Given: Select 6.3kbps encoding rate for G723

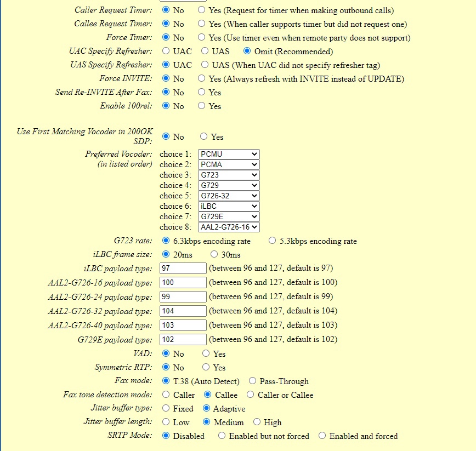Looking at the screenshot, I should (x=166, y=241).
